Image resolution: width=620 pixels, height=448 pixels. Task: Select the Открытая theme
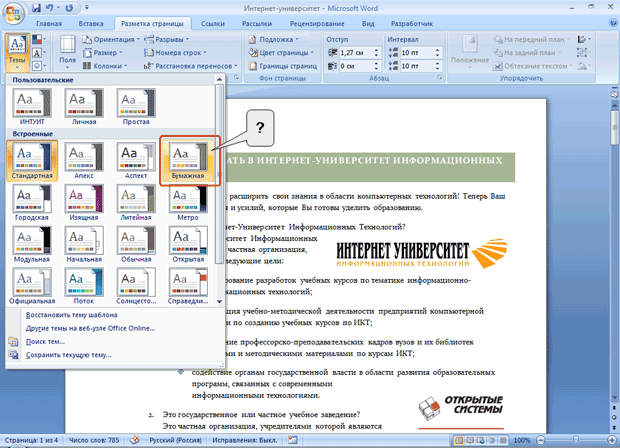coord(188,245)
